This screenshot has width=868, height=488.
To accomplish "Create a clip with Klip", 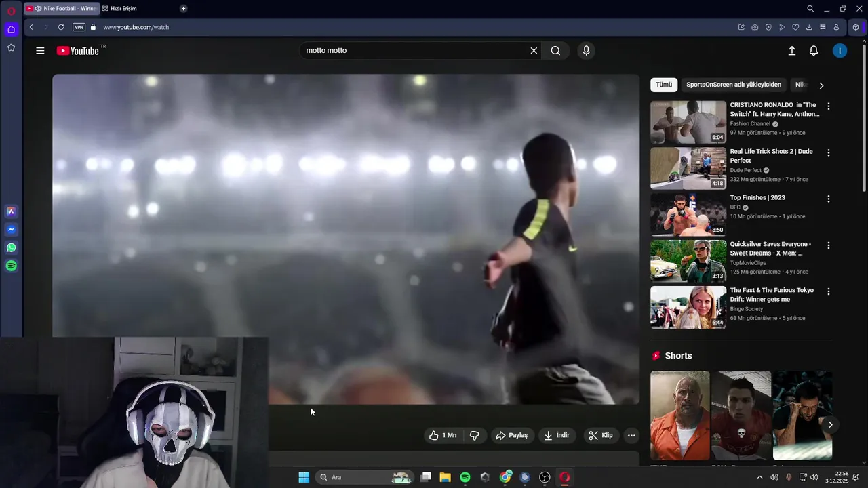I will point(600,435).
